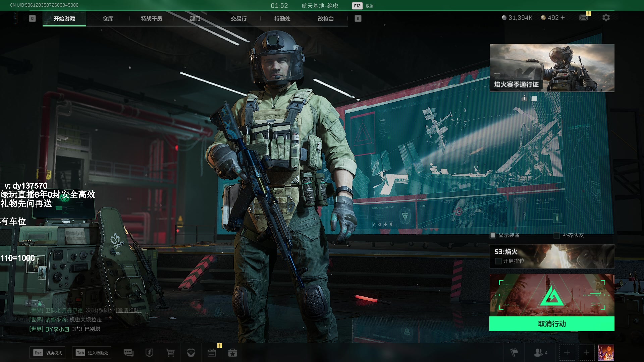Click the 航天基地-绝密 matchmaking label

click(x=320, y=6)
